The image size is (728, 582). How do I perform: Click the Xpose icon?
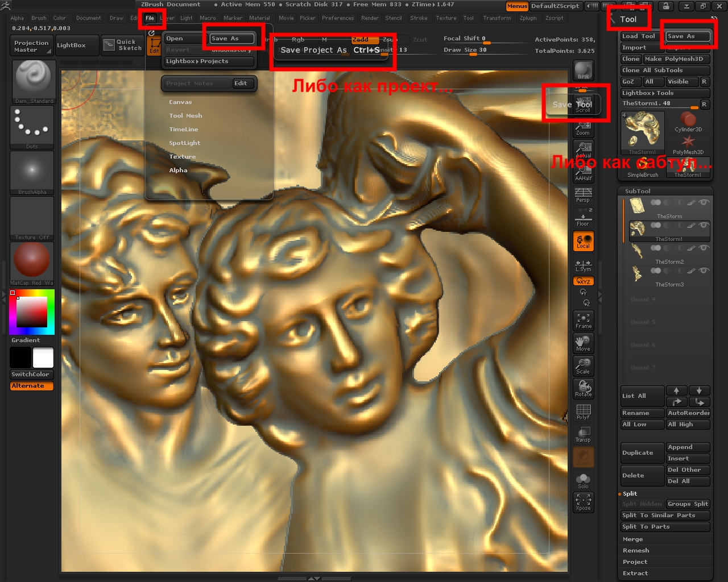(584, 502)
